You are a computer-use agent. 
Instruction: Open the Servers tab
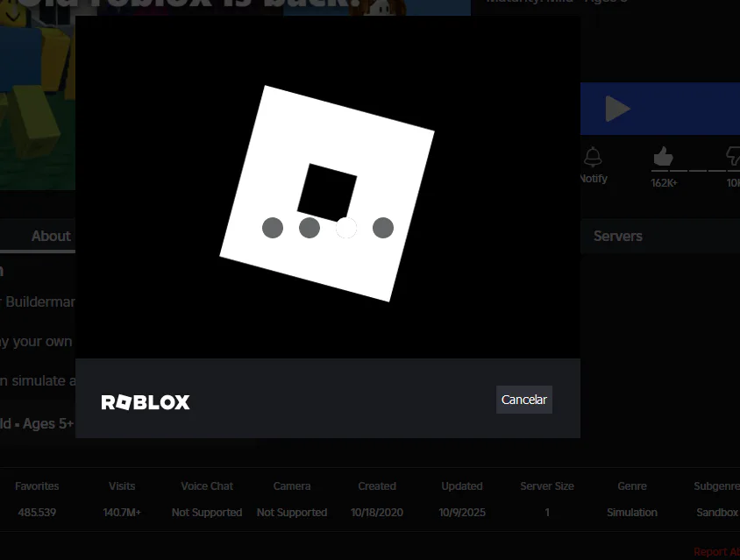(618, 236)
